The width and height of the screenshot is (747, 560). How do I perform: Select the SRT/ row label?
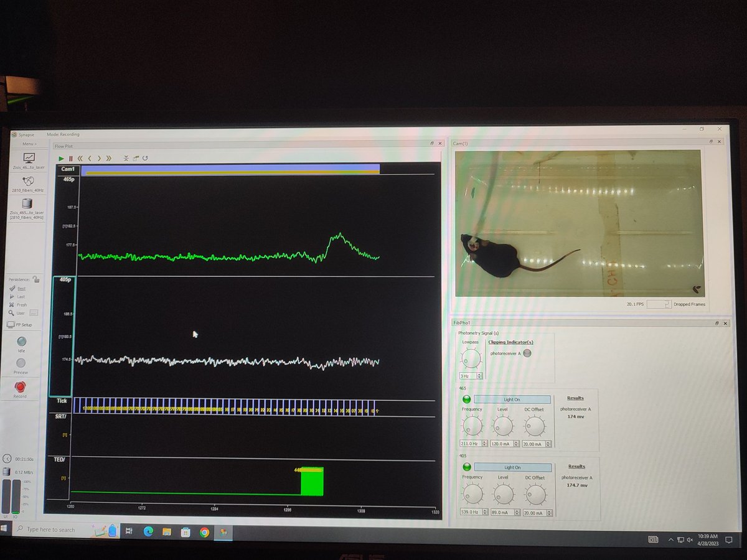[61, 415]
